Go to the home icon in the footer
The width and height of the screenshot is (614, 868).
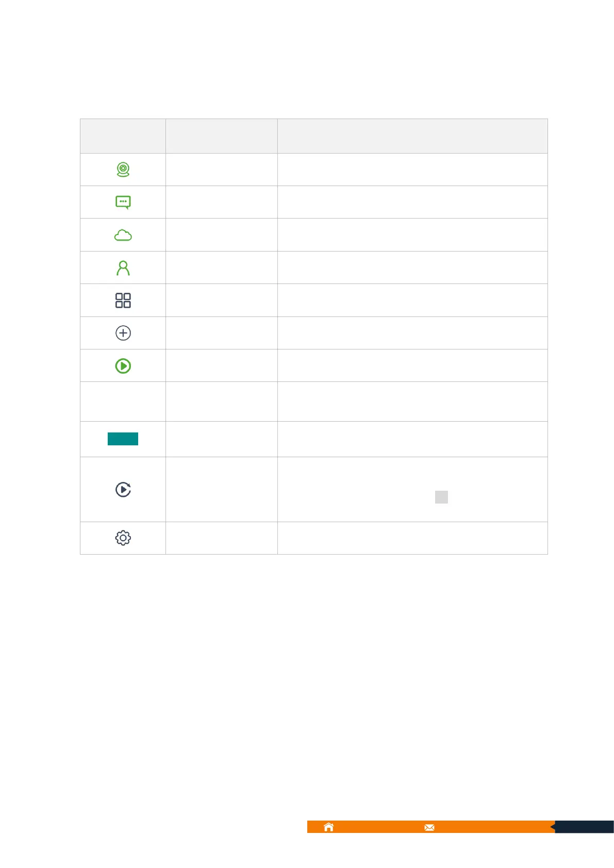328,827
